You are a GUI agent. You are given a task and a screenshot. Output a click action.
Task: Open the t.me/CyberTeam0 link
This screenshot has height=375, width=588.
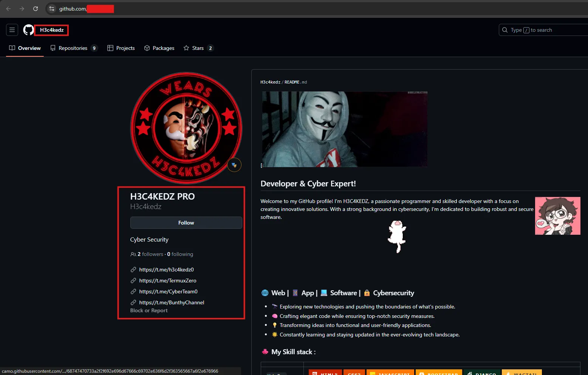coord(168,291)
